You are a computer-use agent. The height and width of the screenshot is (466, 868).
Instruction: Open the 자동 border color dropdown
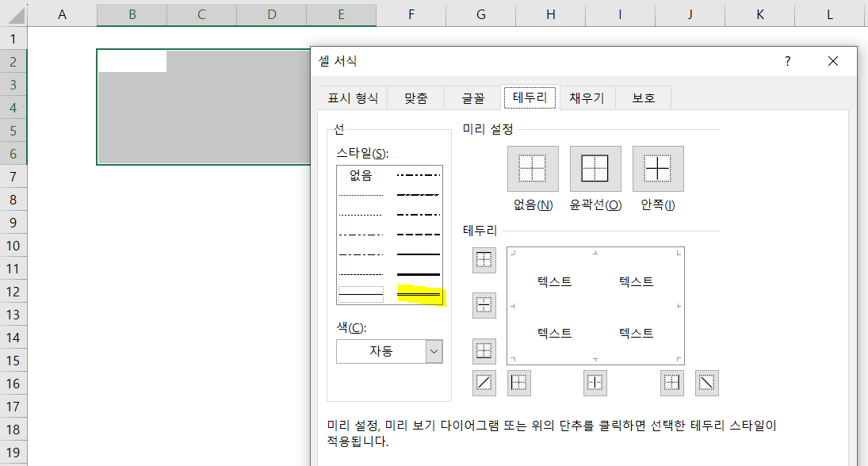tap(432, 351)
